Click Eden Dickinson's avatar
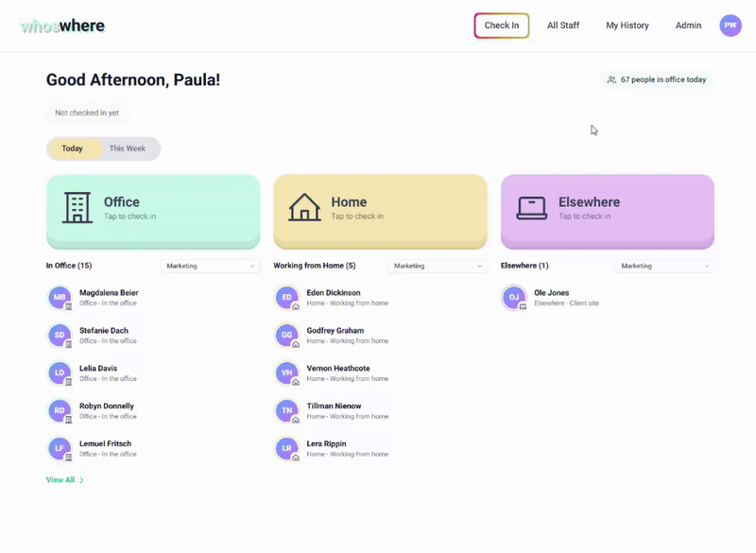Image resolution: width=756 pixels, height=553 pixels. click(286, 297)
